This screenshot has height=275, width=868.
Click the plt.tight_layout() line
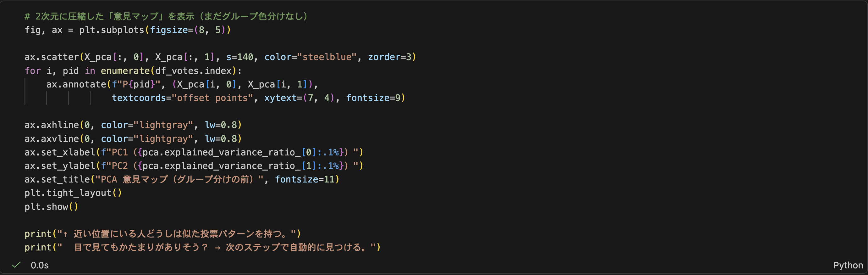[73, 193]
